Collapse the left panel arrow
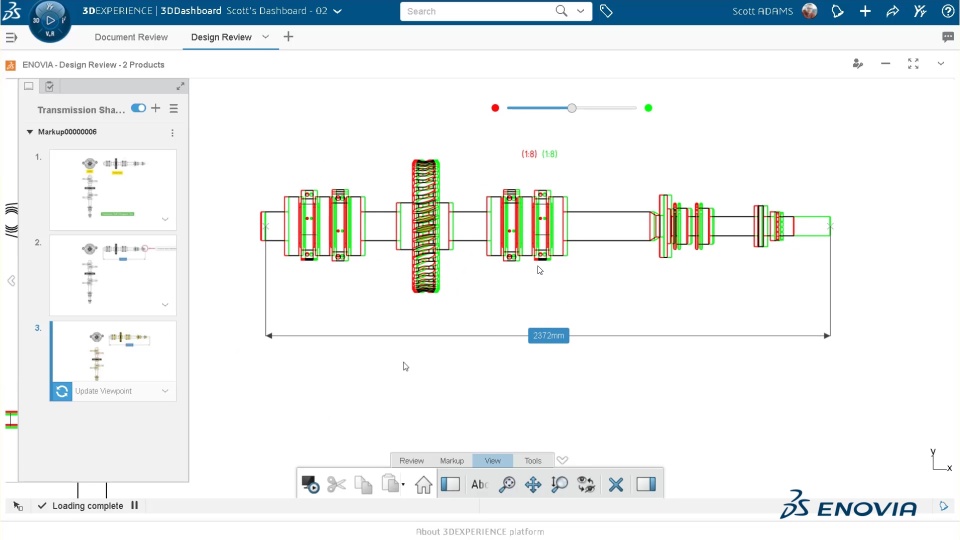Viewport: 960px width, 540px height. [x=11, y=281]
